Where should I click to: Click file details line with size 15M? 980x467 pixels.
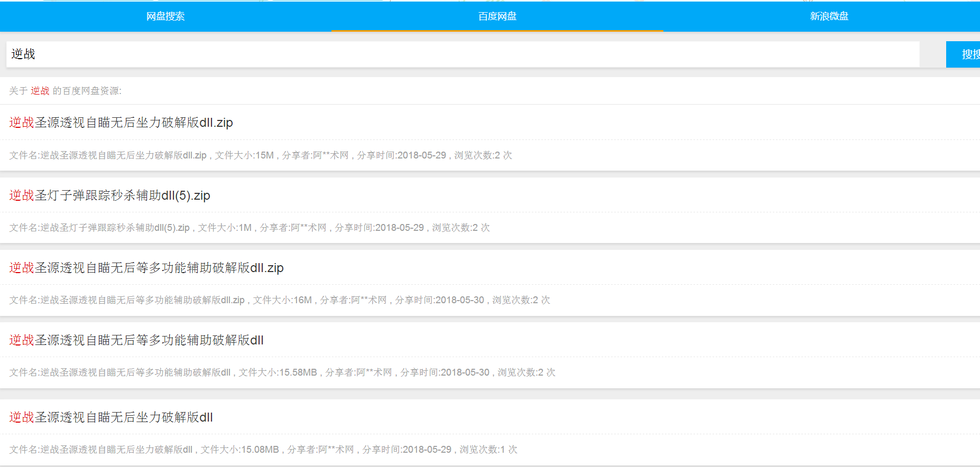[x=261, y=155]
